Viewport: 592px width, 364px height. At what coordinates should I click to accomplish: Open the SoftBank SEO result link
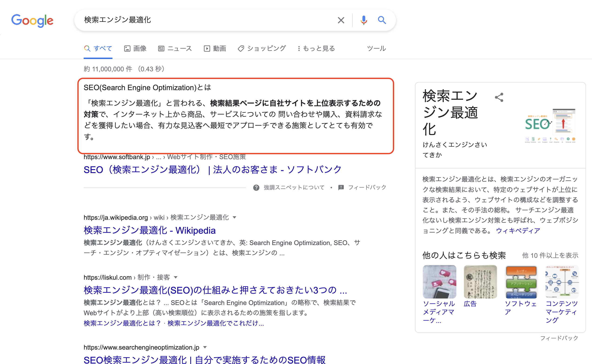(212, 170)
